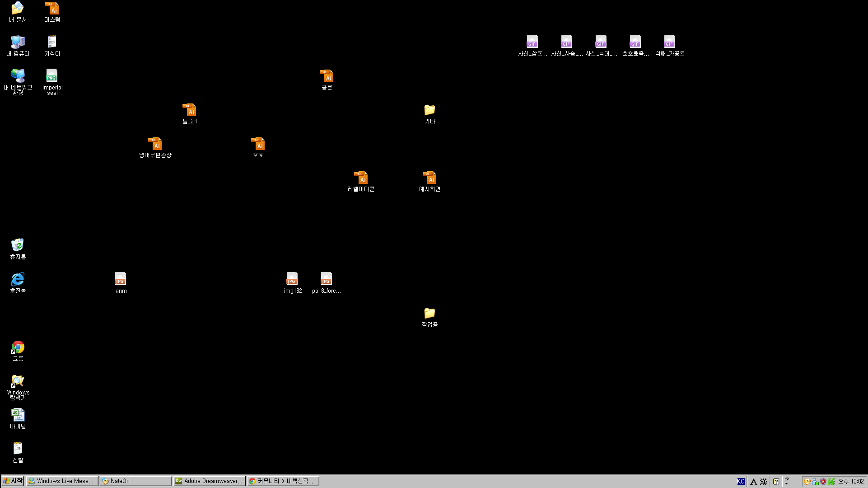The height and width of the screenshot is (488, 868).
Task: Switch to Adobe Dreamweaver taskbar button
Action: [x=210, y=481]
